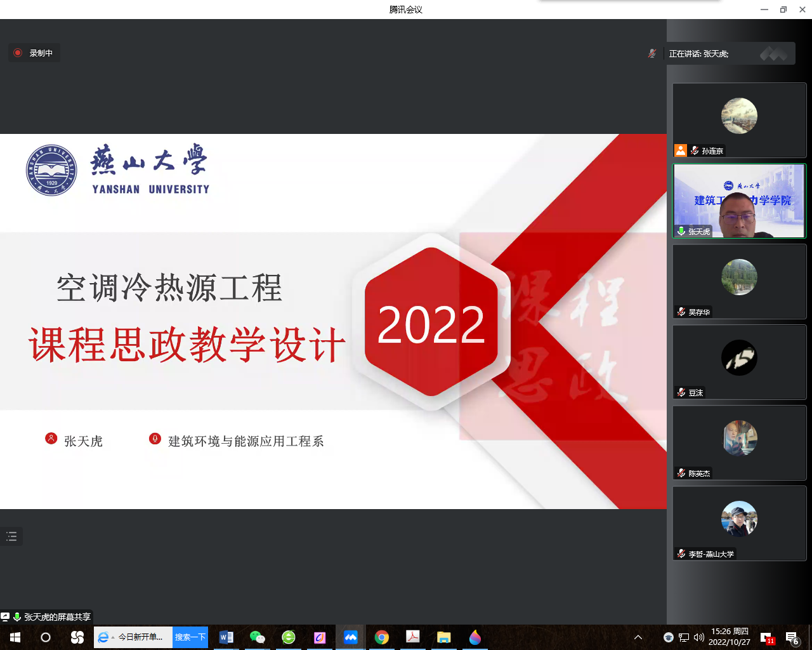Screen dimensions: 812x650
Task: Open the list panel icon at left edge
Action: point(11,536)
